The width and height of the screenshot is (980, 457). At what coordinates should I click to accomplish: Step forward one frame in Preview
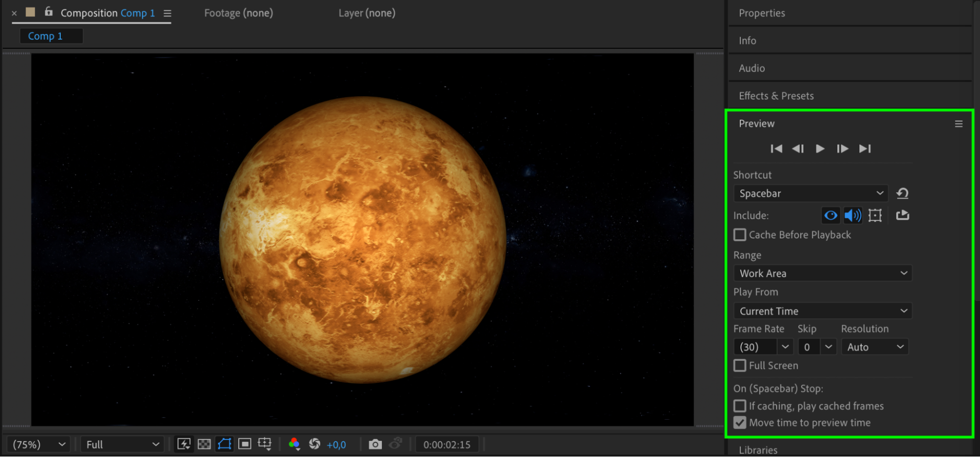pos(842,149)
